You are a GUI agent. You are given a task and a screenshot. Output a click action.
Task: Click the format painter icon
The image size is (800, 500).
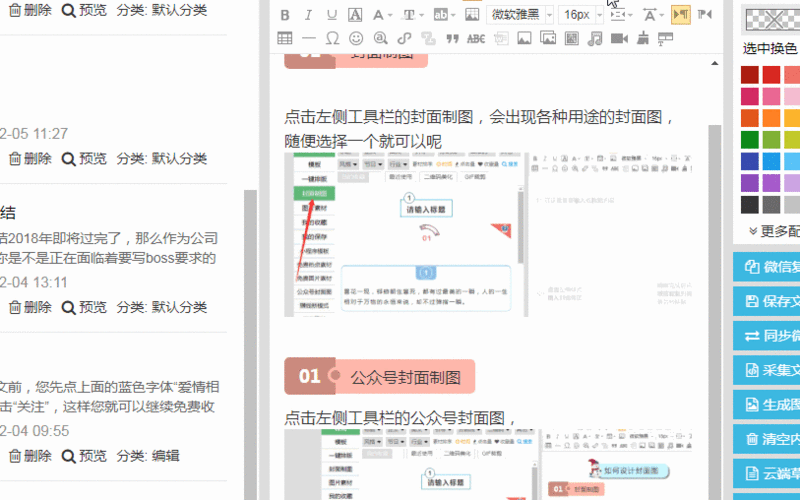coord(665,39)
